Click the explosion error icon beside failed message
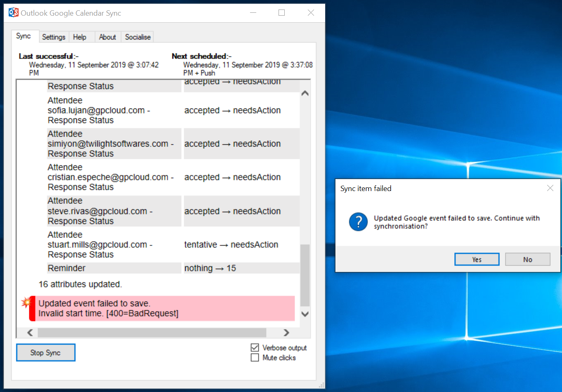562x392 pixels. (26, 302)
